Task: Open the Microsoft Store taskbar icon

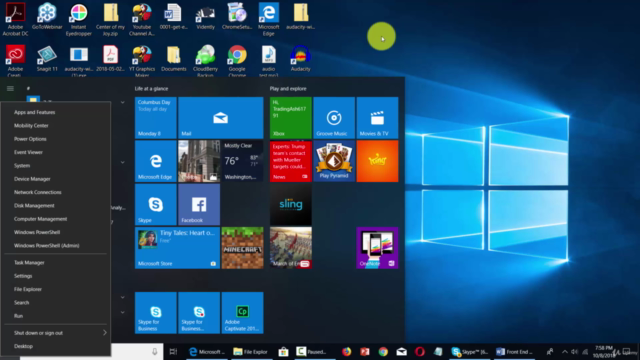Action: (x=283, y=351)
